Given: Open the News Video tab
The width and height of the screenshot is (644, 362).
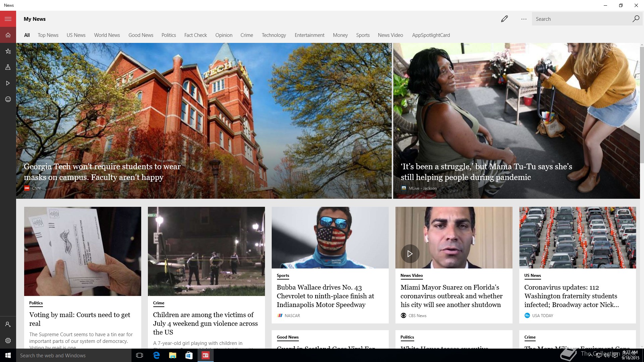Looking at the screenshot, I should click(x=390, y=35).
